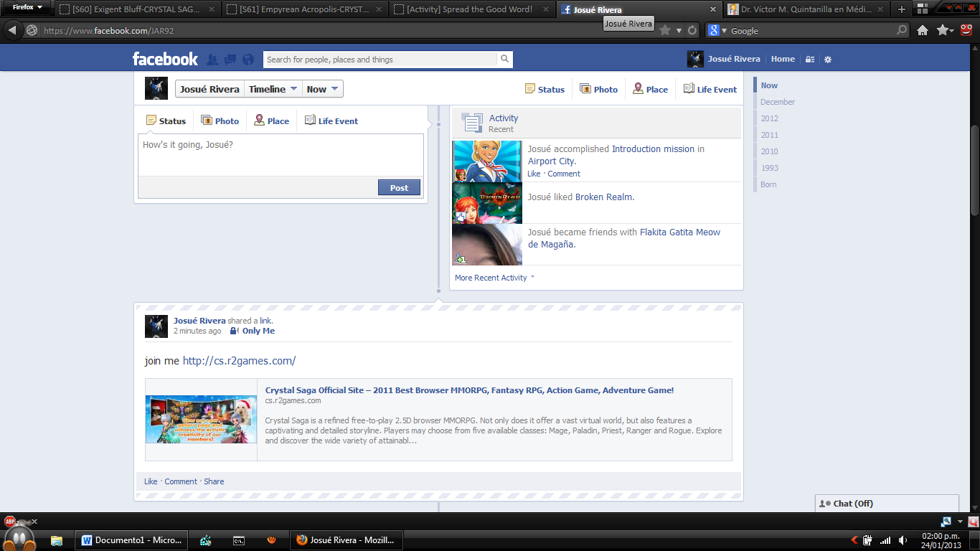Select the Photo tab in composer
This screenshot has width=980, height=551.
coord(220,121)
